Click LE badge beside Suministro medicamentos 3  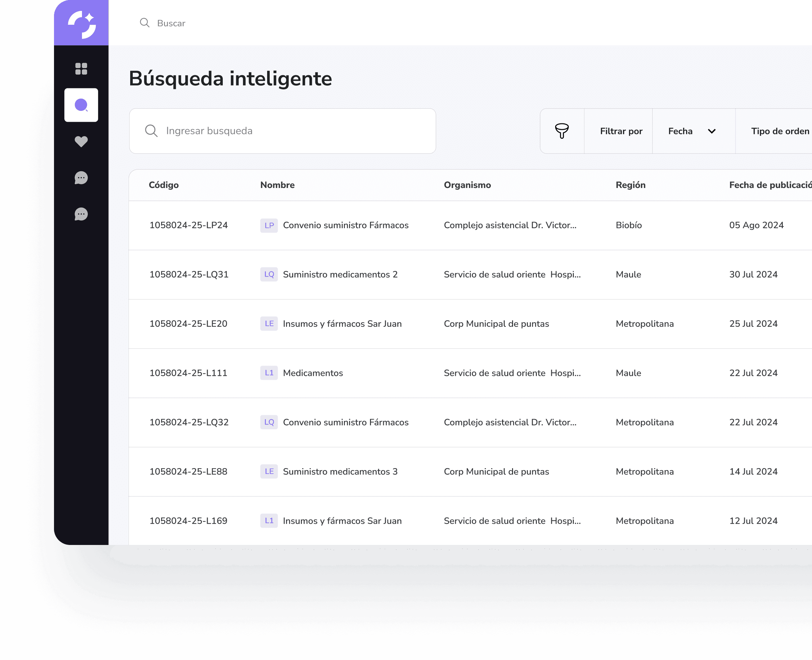coord(269,471)
